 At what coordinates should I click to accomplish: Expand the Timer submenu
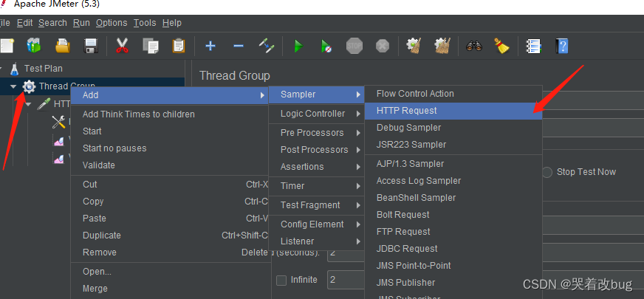(317, 185)
